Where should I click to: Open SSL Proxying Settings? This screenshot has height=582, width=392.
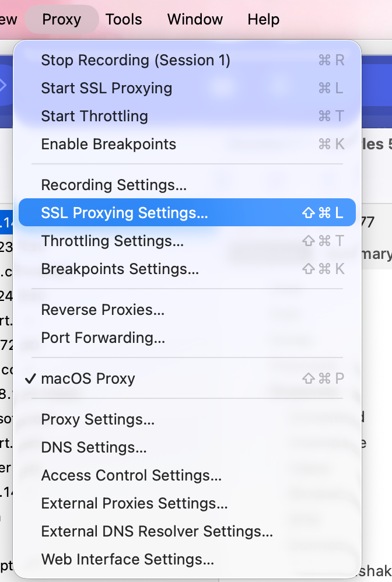124,213
